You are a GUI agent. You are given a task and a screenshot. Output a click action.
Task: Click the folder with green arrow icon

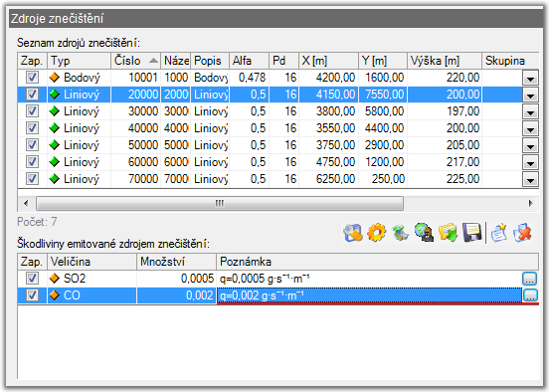coord(448,233)
